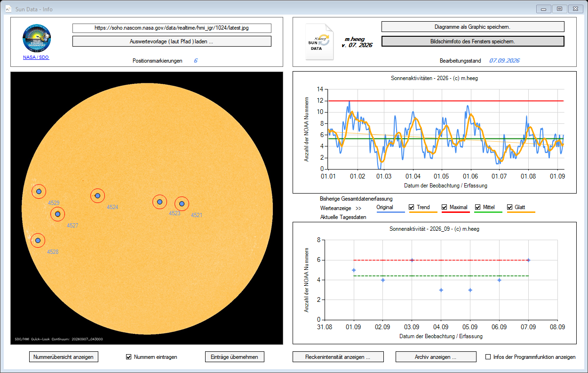This screenshot has height=373, width=588.
Task: Click the sunspot label 4521
Action: 197,215
